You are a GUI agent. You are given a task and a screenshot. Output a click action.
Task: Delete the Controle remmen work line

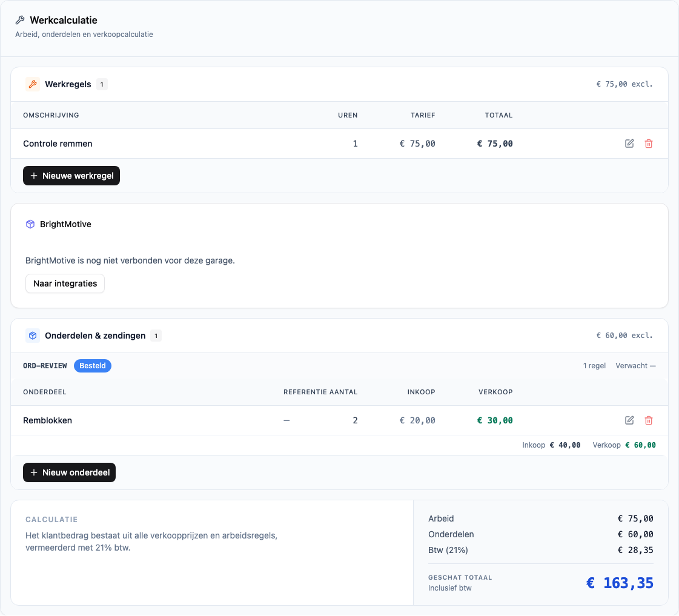(x=648, y=144)
